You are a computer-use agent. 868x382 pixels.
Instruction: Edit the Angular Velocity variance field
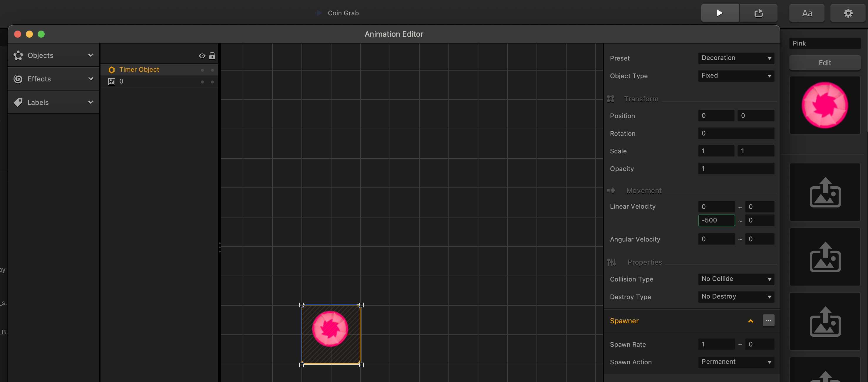[760, 239]
